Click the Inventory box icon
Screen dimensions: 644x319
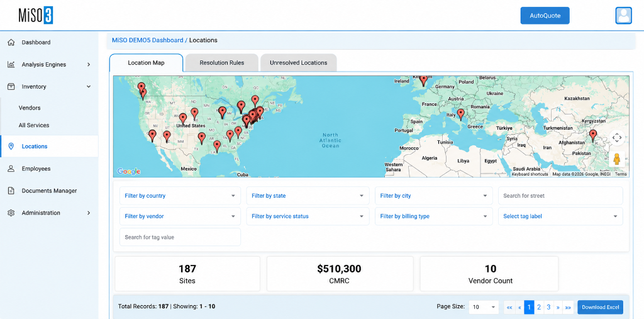point(11,87)
